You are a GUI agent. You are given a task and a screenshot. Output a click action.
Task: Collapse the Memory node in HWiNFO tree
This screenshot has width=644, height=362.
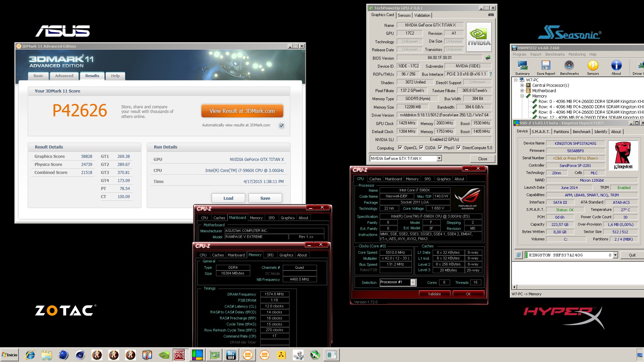522,96
